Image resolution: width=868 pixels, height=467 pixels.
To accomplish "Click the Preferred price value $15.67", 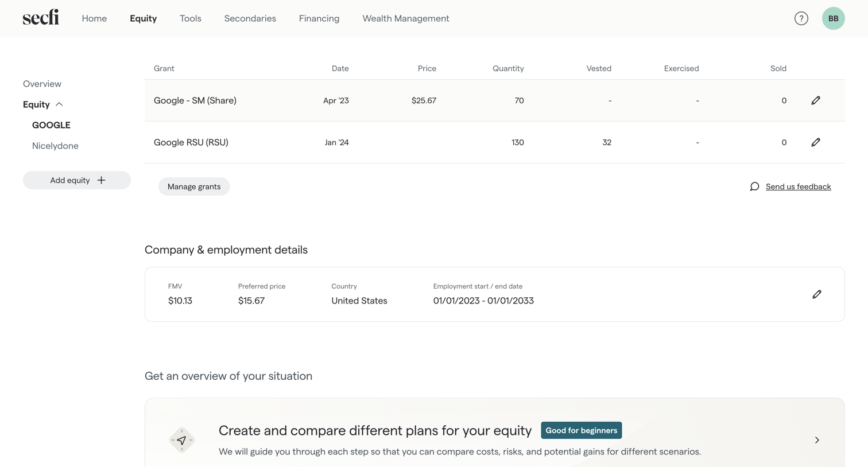I will point(251,301).
